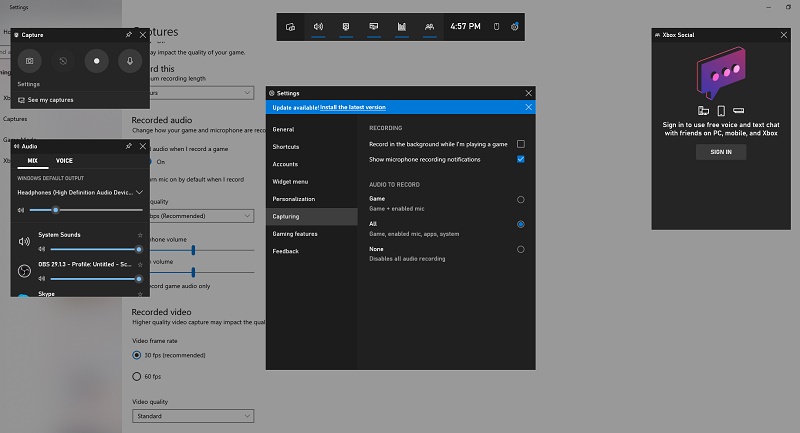Screen dimensions: 800x433
Task: Favorite System Sounds with its star icon
Action: tap(140, 235)
